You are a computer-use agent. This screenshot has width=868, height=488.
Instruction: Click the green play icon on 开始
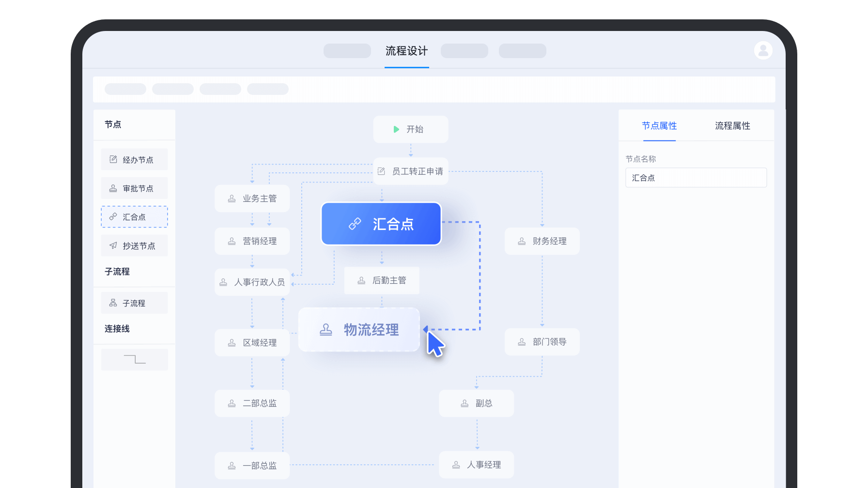coord(396,129)
